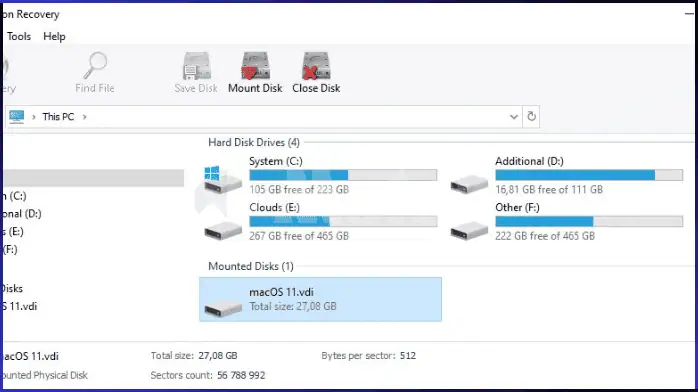Select This PC breadcrumb
The width and height of the screenshot is (698, 392).
click(x=58, y=117)
